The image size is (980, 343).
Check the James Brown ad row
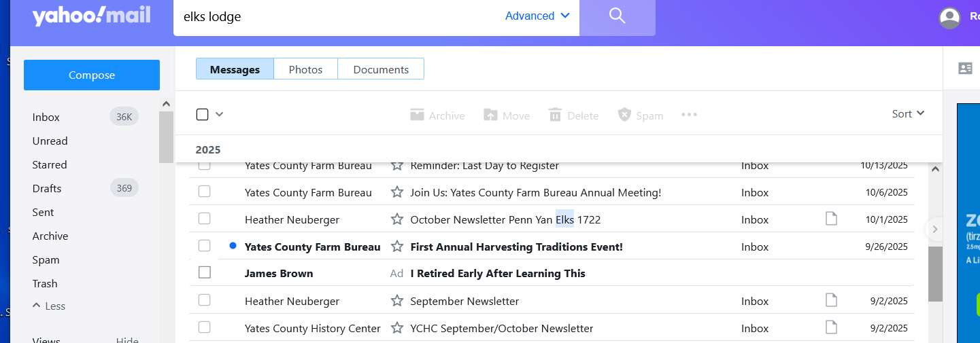(204, 272)
